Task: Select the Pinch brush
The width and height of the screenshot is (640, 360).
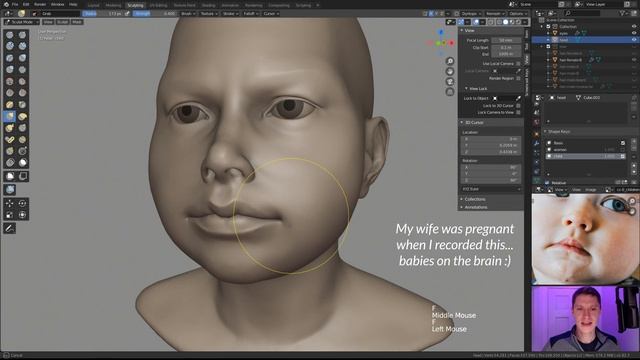Action: tap(22, 105)
